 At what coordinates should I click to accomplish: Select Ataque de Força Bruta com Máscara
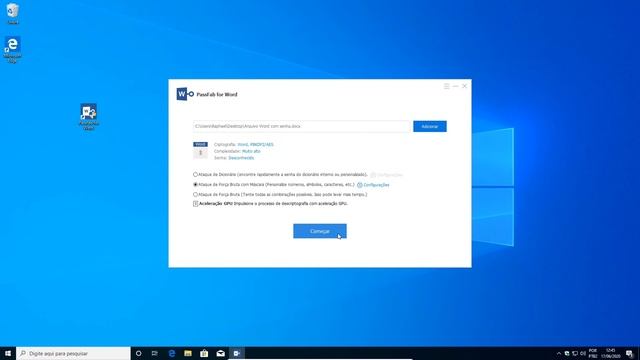[196, 184]
